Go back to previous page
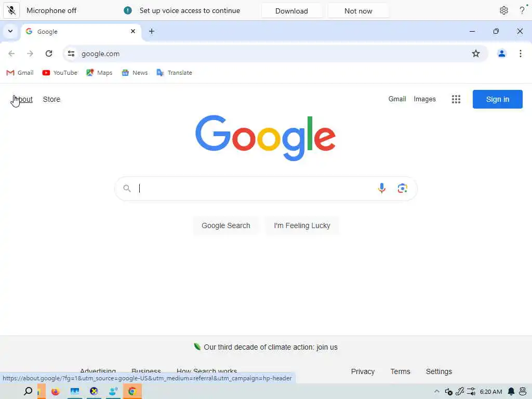 coord(11,54)
